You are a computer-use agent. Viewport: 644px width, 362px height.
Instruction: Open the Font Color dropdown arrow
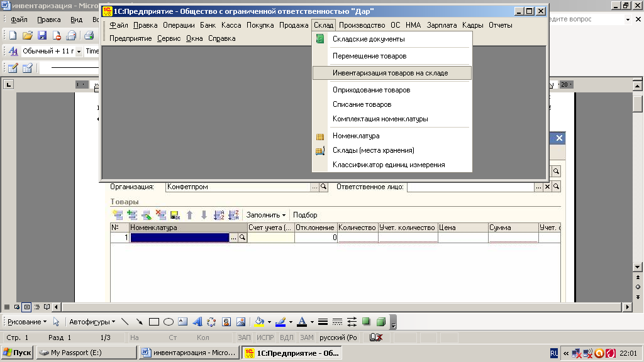pyautogui.click(x=312, y=322)
